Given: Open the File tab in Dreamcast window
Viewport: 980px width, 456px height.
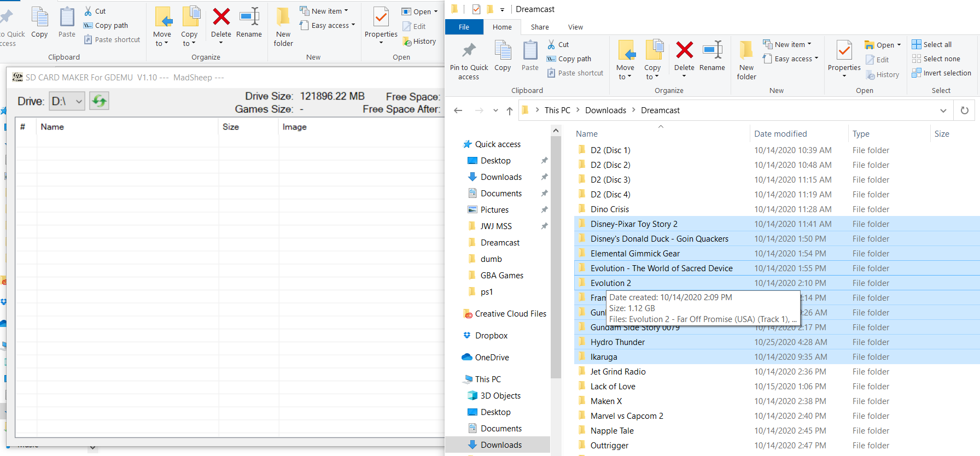Looking at the screenshot, I should click(464, 27).
